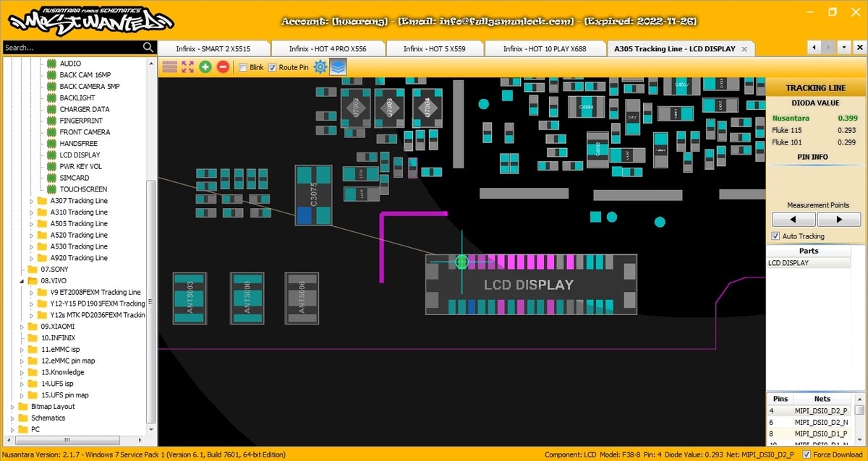Select net MIPI_DSI0_D1_P row

click(810, 434)
